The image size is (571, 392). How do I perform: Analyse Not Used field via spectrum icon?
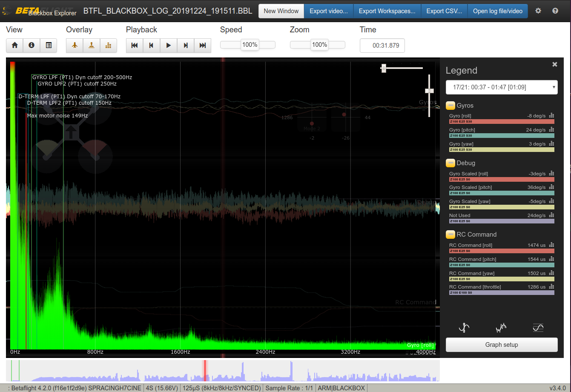coord(552,215)
